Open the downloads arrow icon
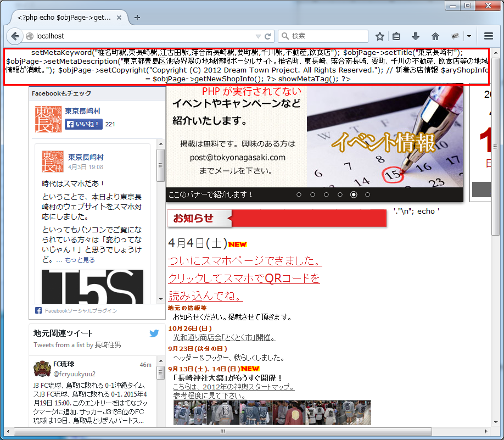The image size is (504, 440). [x=416, y=36]
